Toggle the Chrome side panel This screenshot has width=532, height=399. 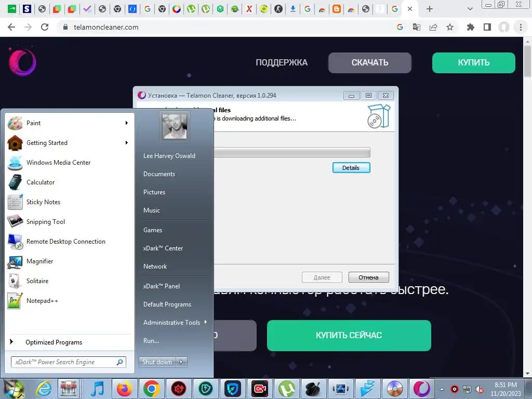487,27
